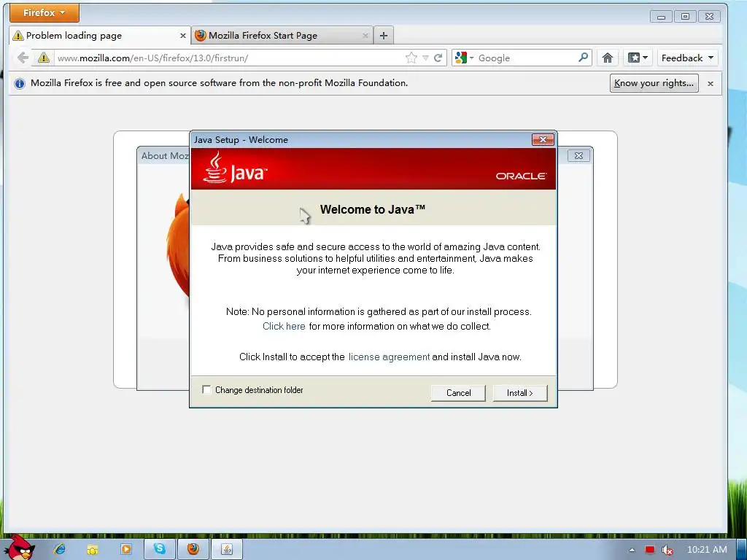Maximize the Firefox window

click(x=685, y=17)
